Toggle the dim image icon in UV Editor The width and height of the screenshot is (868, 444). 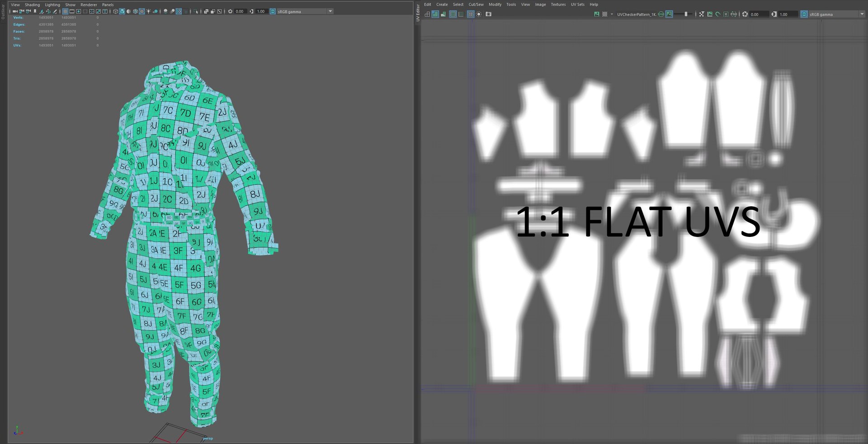point(669,14)
